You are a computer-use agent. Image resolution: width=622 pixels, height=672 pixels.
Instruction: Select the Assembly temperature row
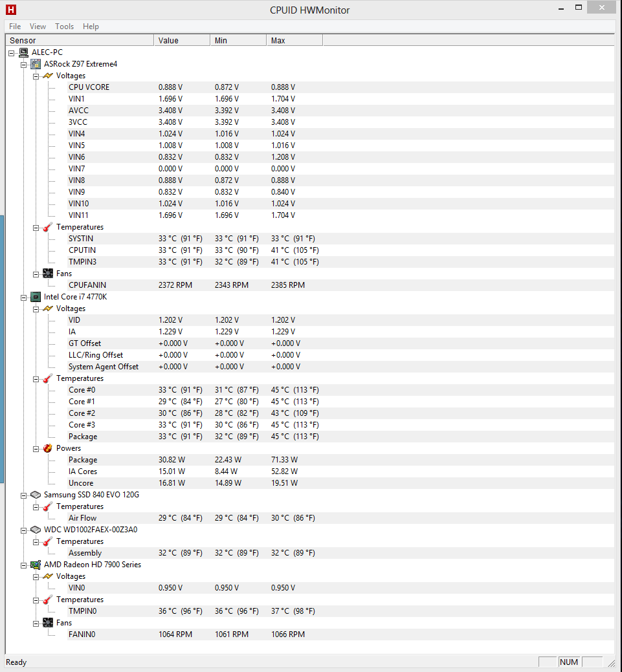340,553
